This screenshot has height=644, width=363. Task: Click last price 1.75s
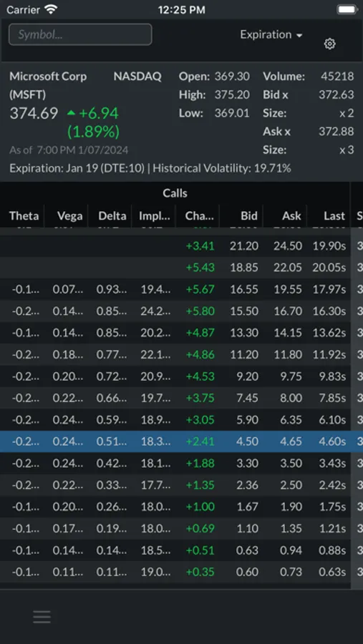tap(331, 507)
